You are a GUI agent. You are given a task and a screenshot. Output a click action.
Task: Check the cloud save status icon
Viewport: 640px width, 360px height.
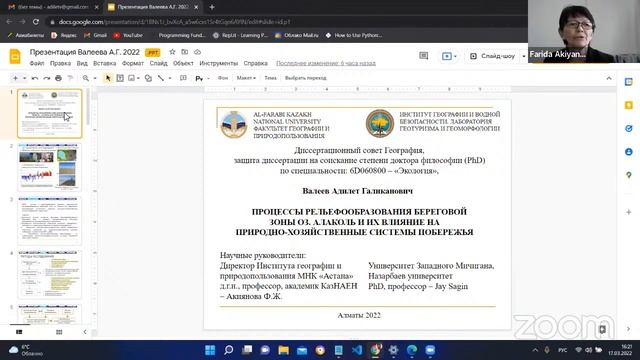click(197, 52)
